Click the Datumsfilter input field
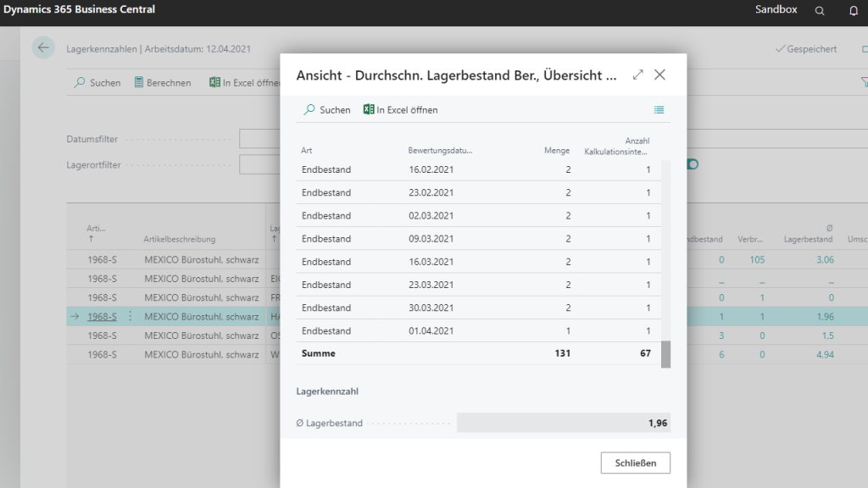 point(259,139)
